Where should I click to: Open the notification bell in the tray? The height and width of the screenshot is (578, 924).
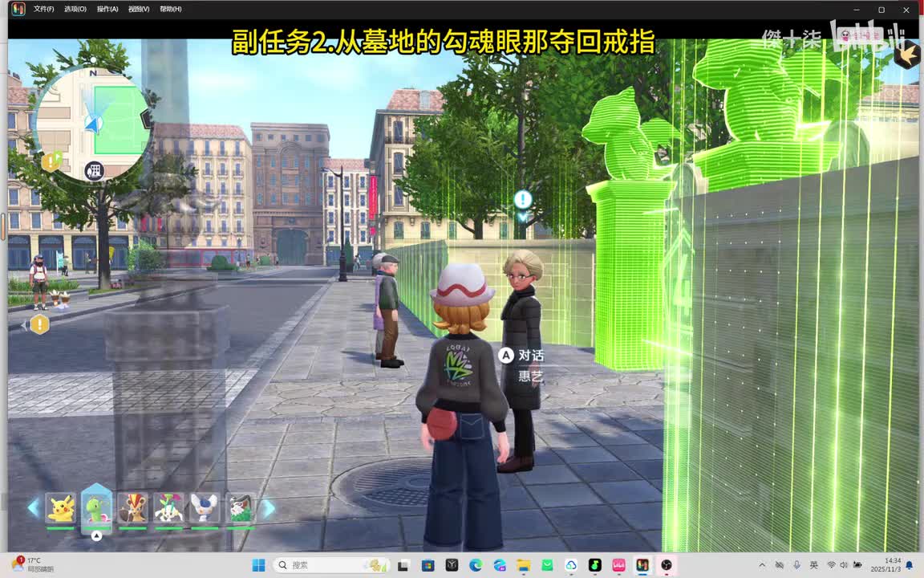[x=910, y=565]
